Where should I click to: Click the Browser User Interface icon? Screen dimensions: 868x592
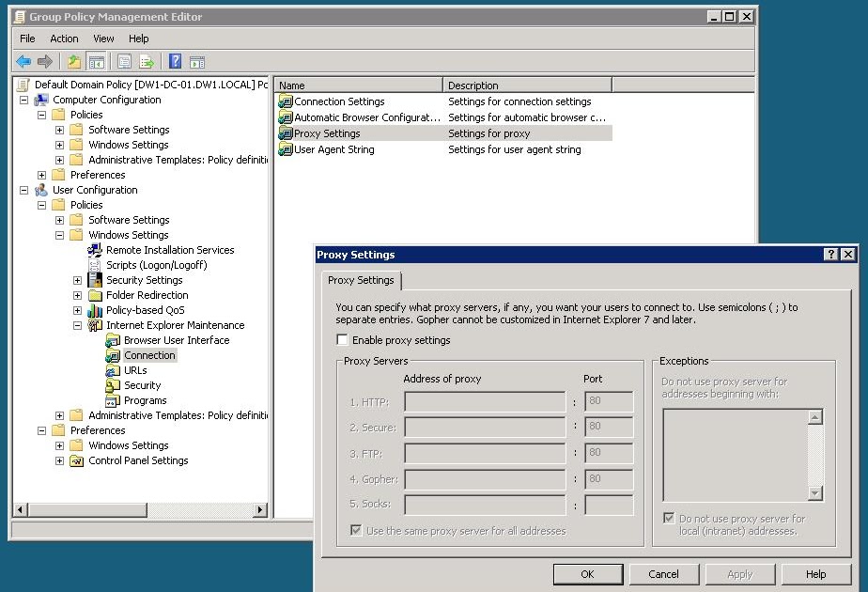pos(113,340)
